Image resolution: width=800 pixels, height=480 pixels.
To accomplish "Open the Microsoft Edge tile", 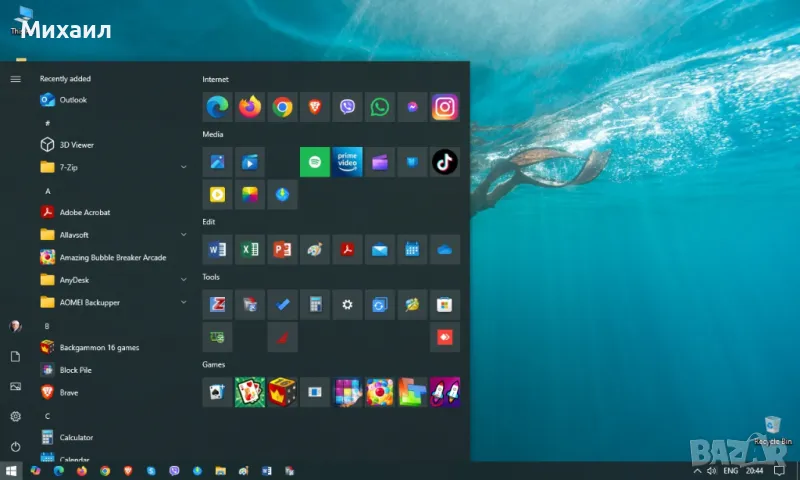I will [217, 106].
